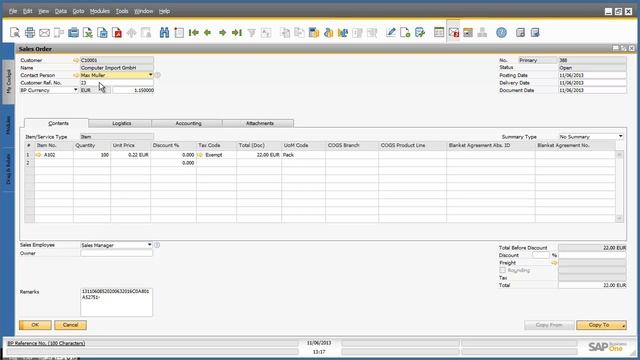Go to the next record arrow
The image size is (640, 360).
coord(222,33)
